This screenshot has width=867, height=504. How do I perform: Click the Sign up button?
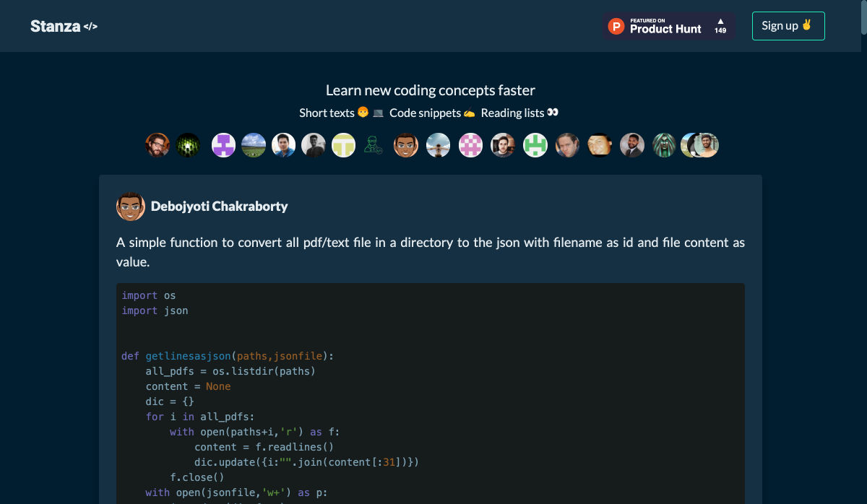click(788, 26)
